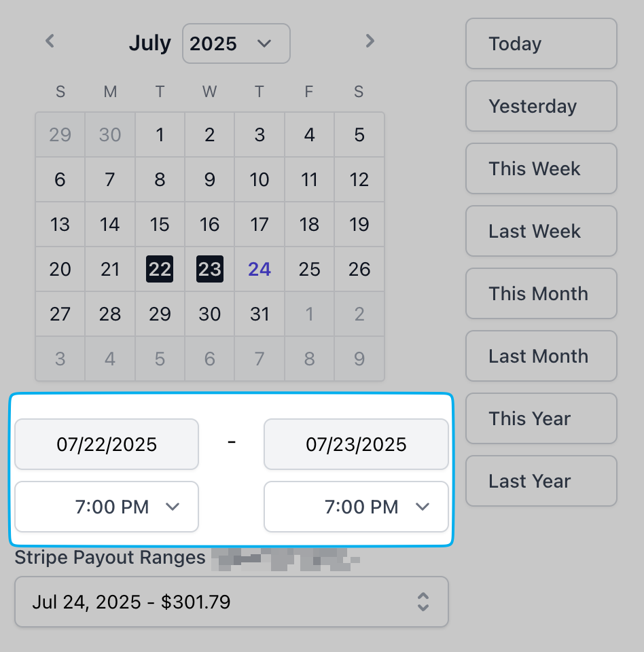Viewport: 644px width, 652px height.
Task: Choose July 15 in the calendar grid
Action: [x=160, y=225]
